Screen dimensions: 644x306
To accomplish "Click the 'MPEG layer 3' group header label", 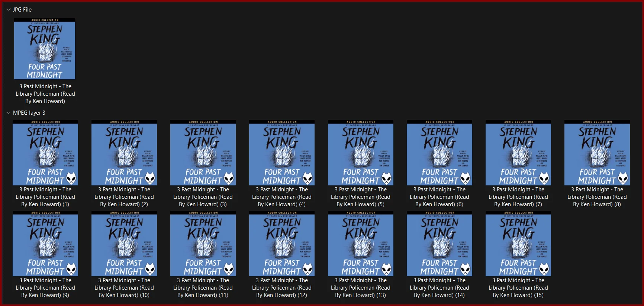I will tap(29, 113).
